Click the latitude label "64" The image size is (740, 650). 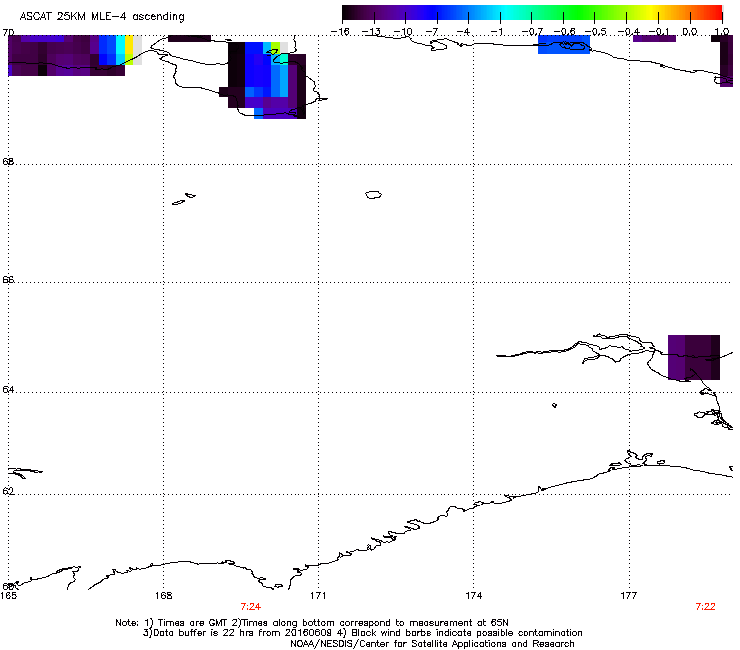coord(8,390)
